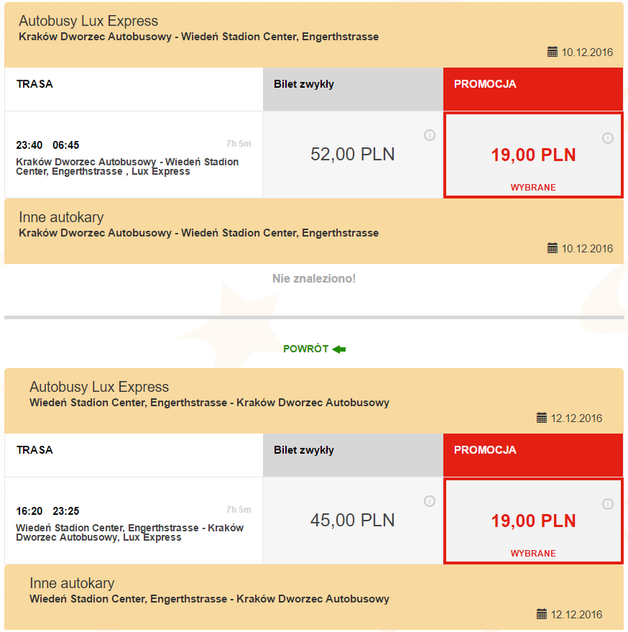Image resolution: width=628 pixels, height=632 pixels.
Task: Open info icon in Kraków–Wiedeń promo price cell
Action: (x=607, y=138)
